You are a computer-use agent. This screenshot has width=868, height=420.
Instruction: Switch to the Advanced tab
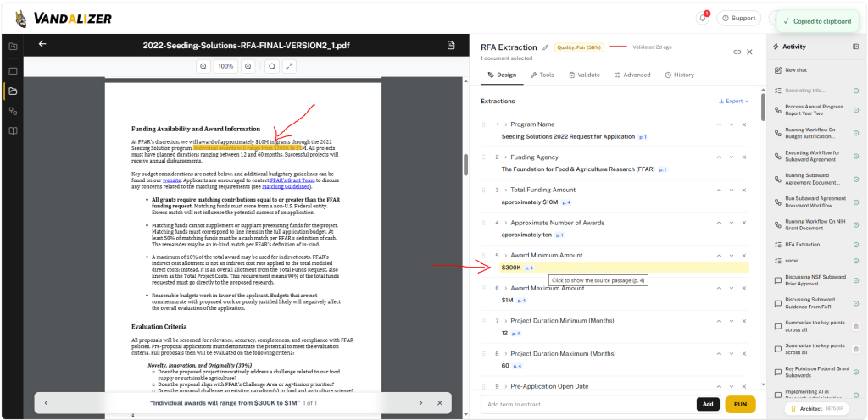(x=632, y=75)
